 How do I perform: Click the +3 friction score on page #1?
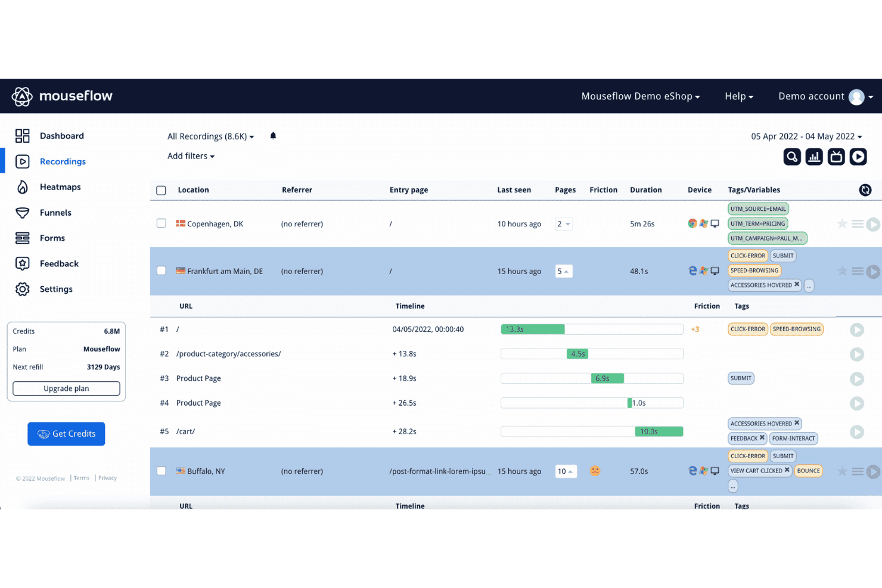coord(695,329)
